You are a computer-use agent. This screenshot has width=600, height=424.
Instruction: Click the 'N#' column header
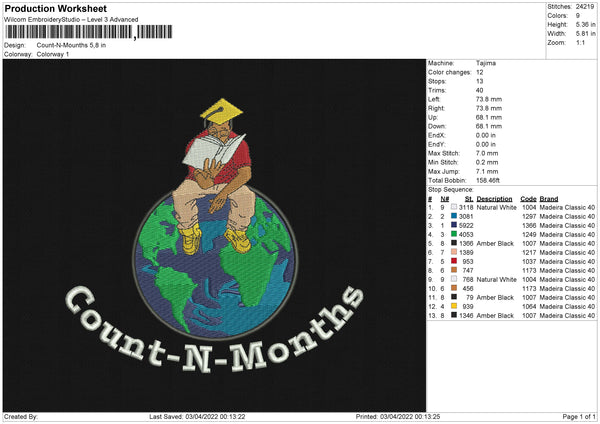click(445, 199)
